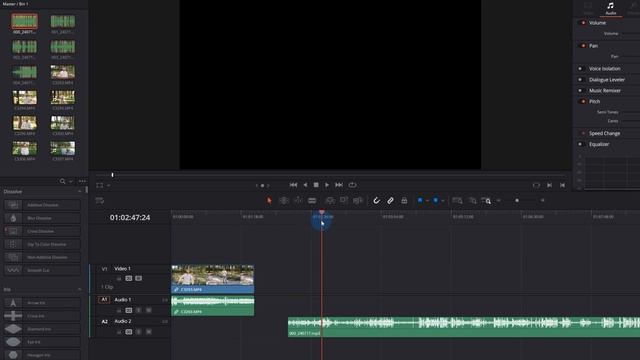Image resolution: width=640 pixels, height=360 pixels.
Task: Click the Overwrite Clip icon
Action: pyautogui.click(x=344, y=200)
